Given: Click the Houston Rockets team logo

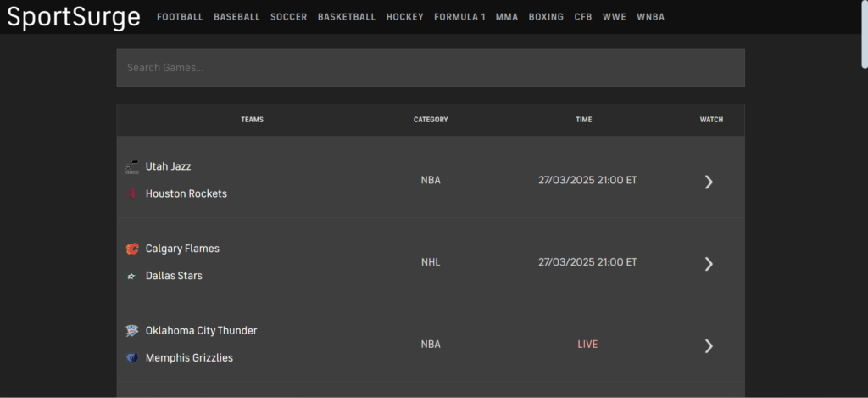Looking at the screenshot, I should [x=131, y=194].
